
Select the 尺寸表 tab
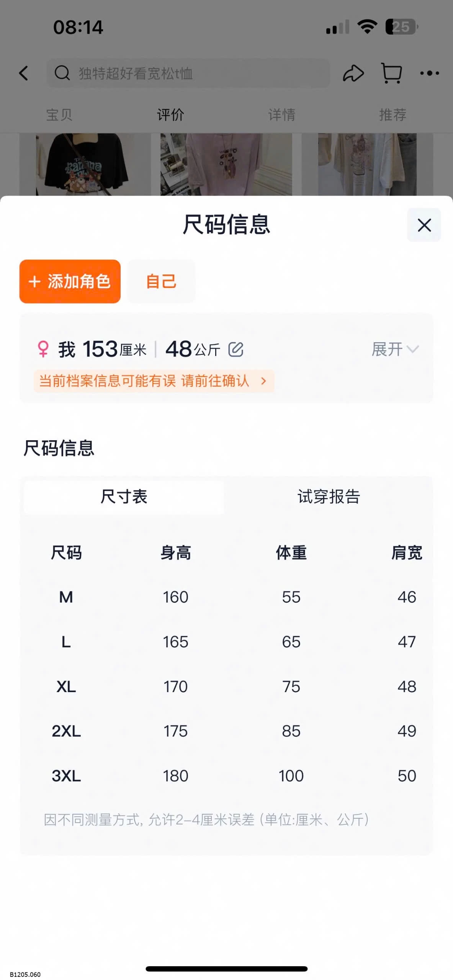pos(124,497)
